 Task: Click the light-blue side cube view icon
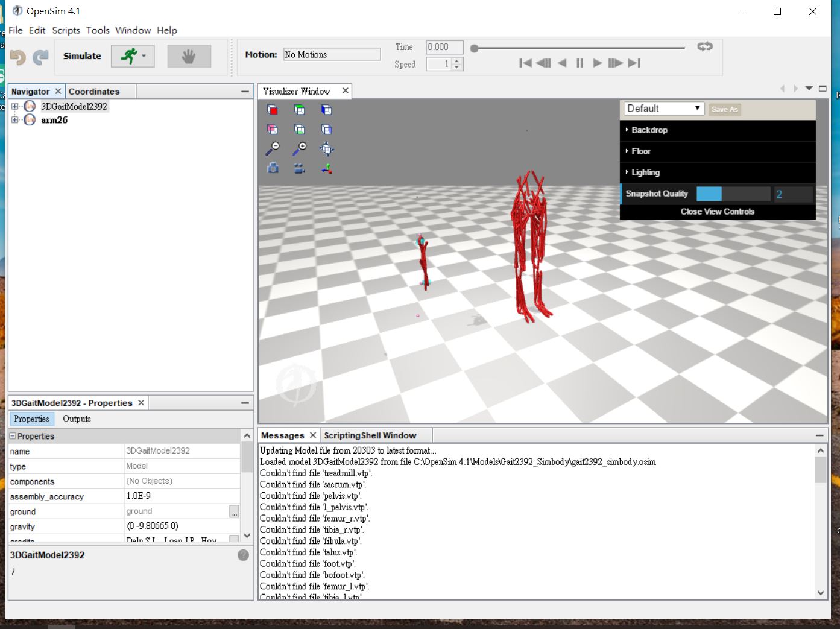pyautogui.click(x=326, y=129)
